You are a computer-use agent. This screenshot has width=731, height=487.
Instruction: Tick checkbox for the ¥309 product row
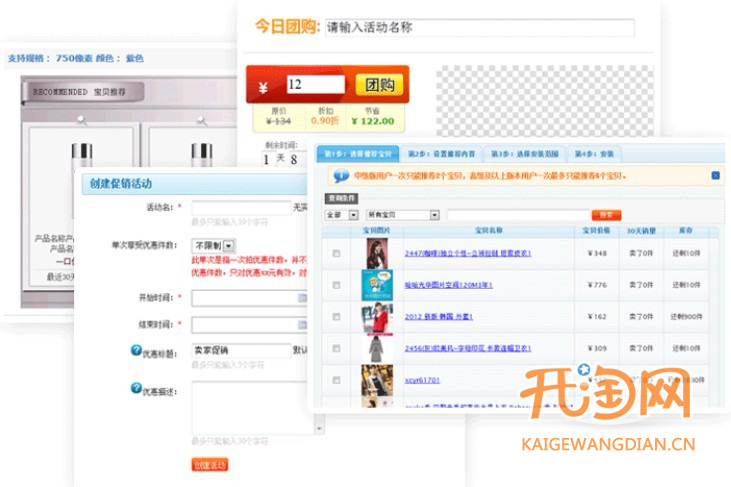point(336,348)
